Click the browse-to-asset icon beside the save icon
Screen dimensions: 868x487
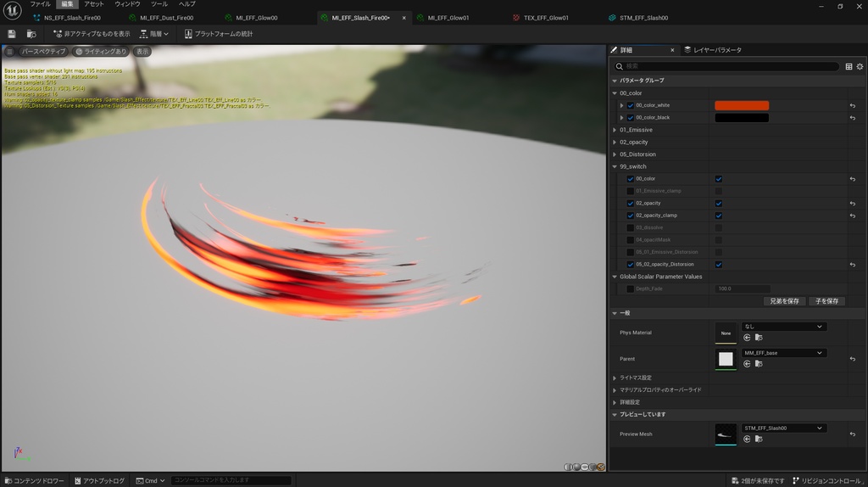(x=31, y=34)
